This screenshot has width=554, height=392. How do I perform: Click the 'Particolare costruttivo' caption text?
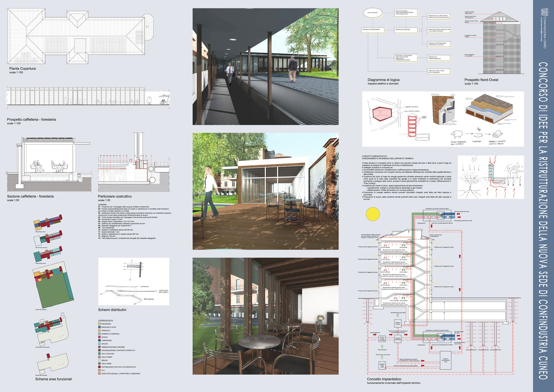pos(115,196)
